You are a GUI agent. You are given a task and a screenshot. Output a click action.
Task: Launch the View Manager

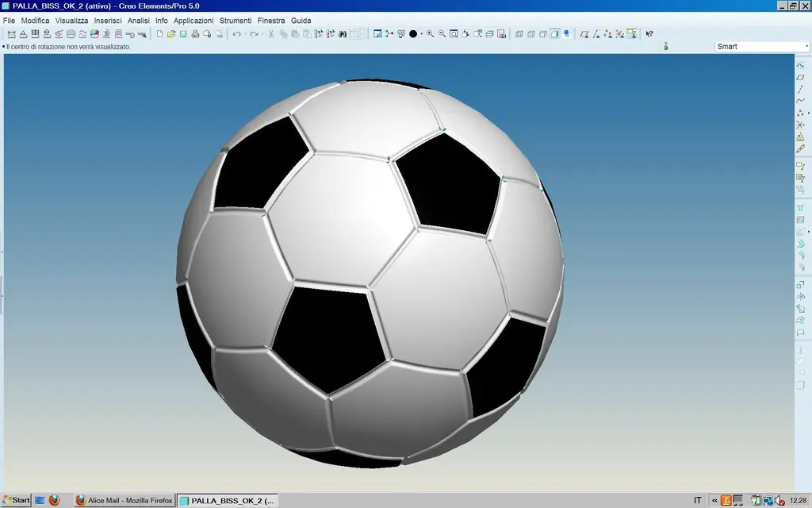point(501,34)
